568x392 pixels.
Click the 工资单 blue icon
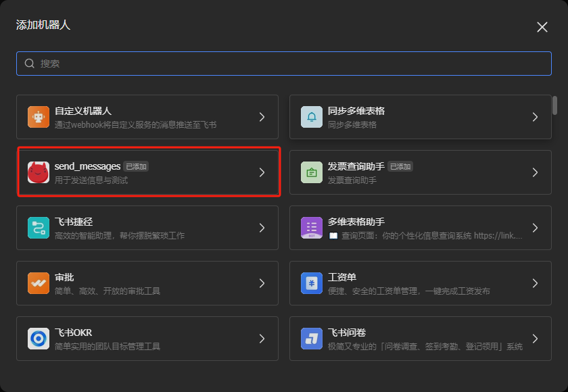tap(312, 283)
